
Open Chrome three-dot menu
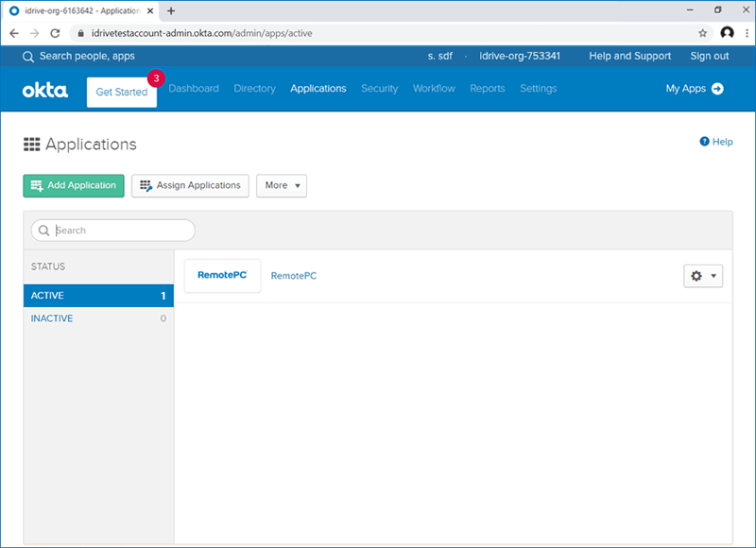tap(747, 33)
